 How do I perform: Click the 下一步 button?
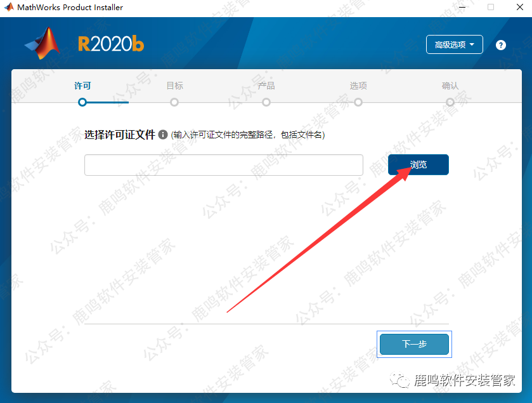tap(414, 344)
